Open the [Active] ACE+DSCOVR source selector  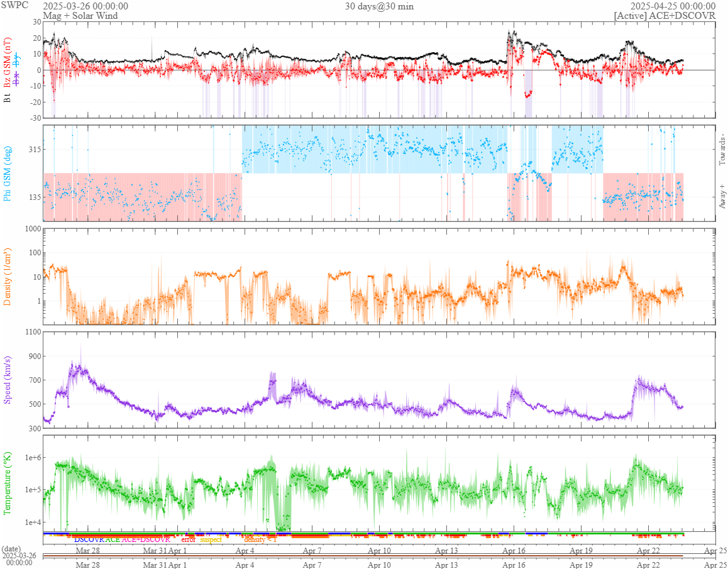pos(665,16)
